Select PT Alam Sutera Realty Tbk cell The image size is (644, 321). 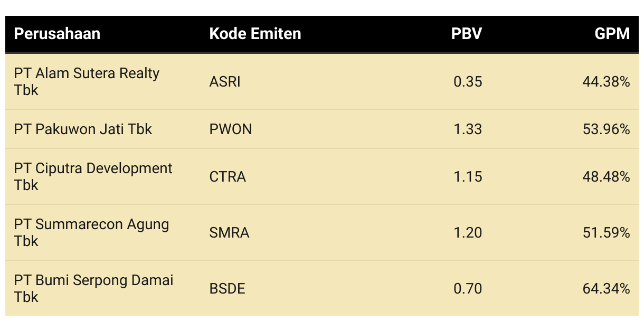coord(87,81)
